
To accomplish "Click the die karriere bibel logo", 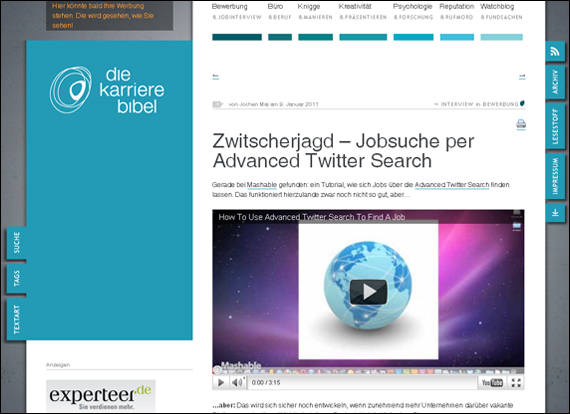I will (x=107, y=90).
